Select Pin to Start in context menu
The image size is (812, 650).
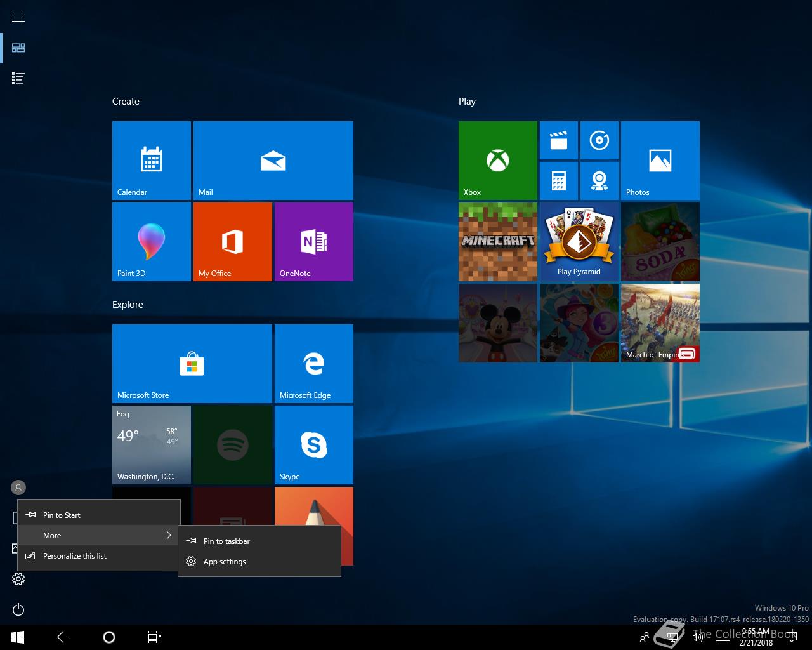click(x=99, y=515)
